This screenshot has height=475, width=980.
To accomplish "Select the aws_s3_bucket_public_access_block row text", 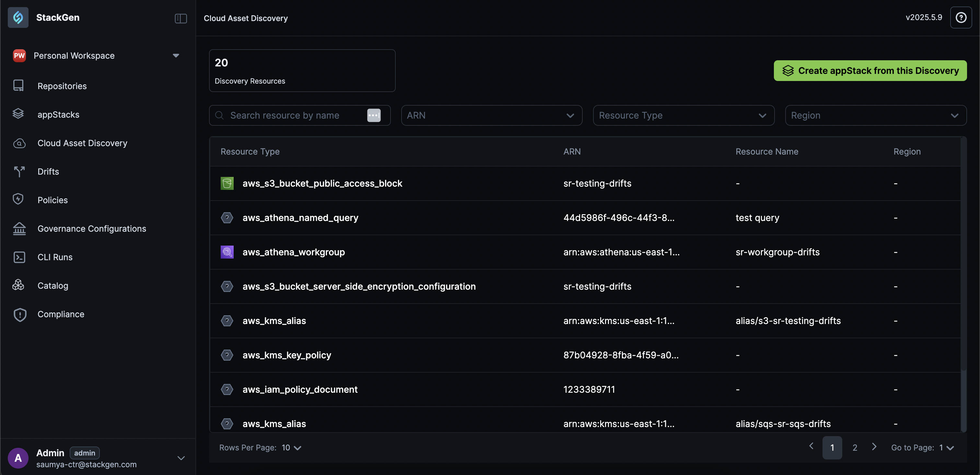I will click(322, 183).
